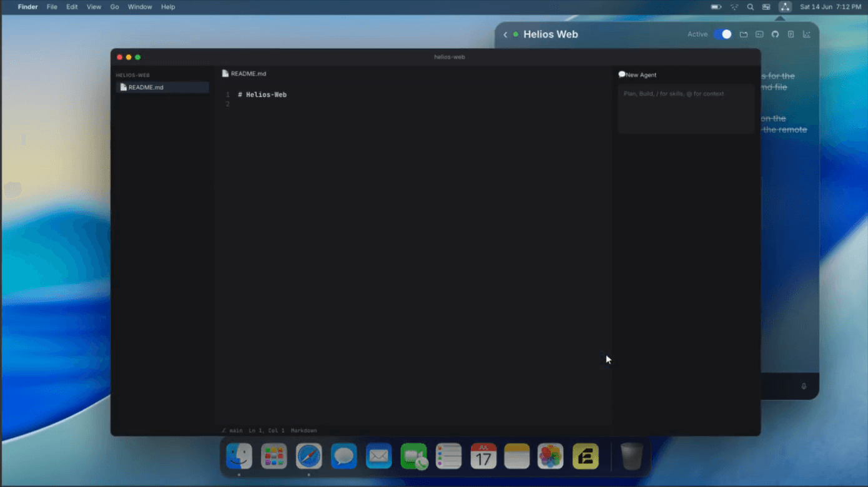Screen dimensions: 868x487
Task: Open the folder icon in Helios Web header
Action: coord(744,35)
